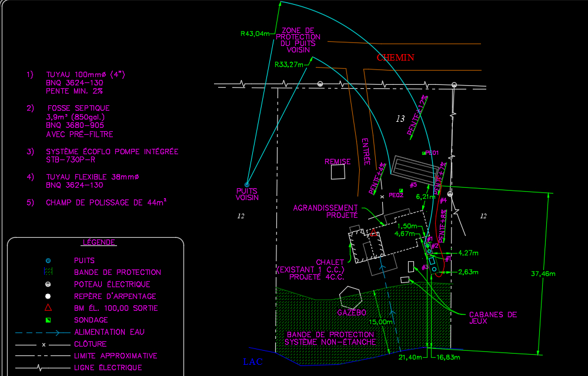Screen dimensions: 588x376
Task: Select the GAZEBO hexagon shape
Action: click(x=352, y=296)
